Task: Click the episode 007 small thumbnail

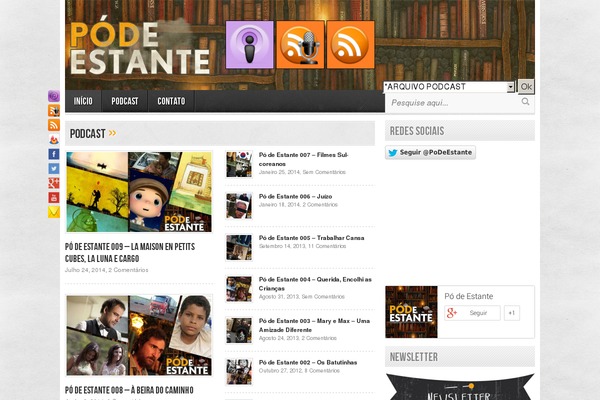Action: 239,164
